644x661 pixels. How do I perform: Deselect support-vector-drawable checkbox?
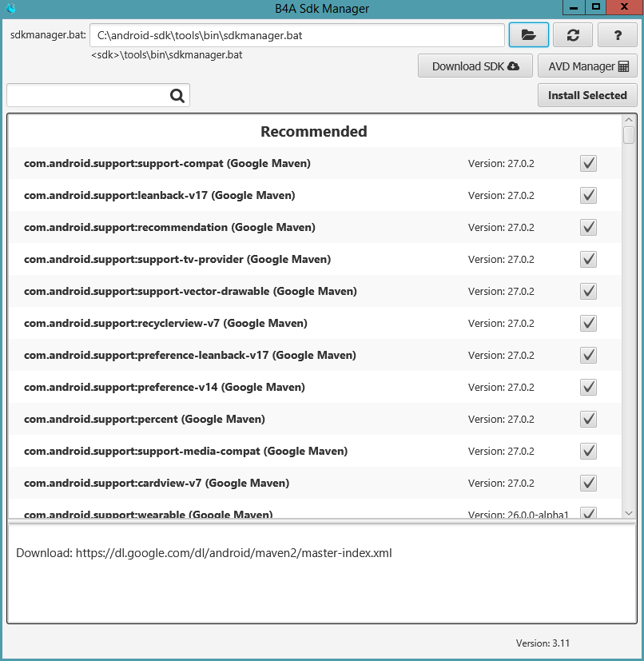[x=588, y=291]
